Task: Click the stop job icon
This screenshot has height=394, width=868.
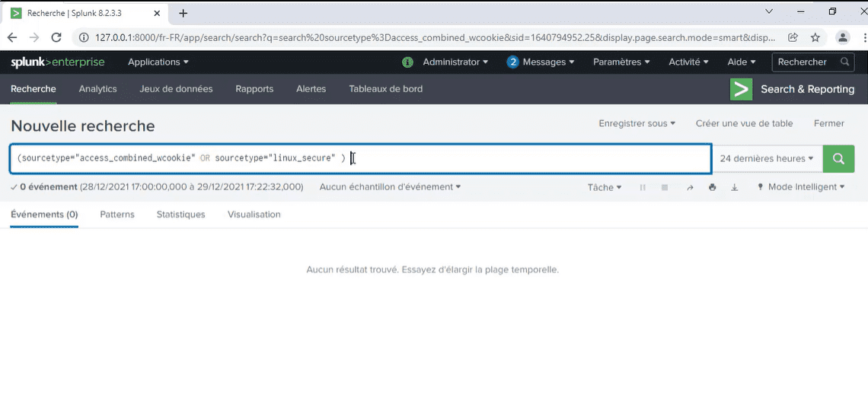Action: [664, 188]
